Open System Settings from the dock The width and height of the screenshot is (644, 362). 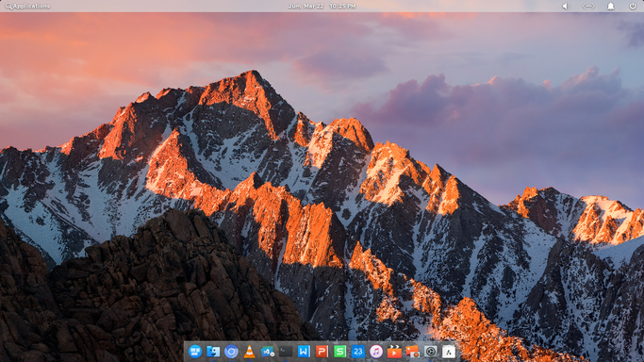[x=430, y=352]
